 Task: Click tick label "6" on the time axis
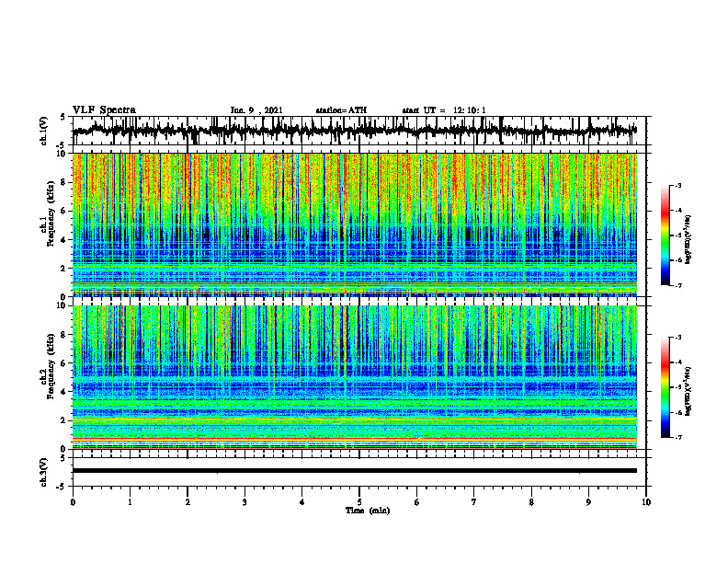(417, 502)
